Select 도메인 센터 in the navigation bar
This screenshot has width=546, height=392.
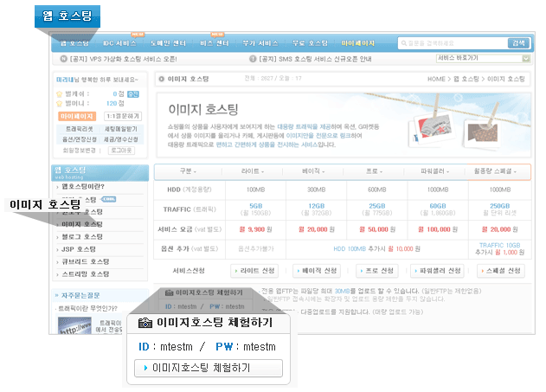[x=166, y=43]
